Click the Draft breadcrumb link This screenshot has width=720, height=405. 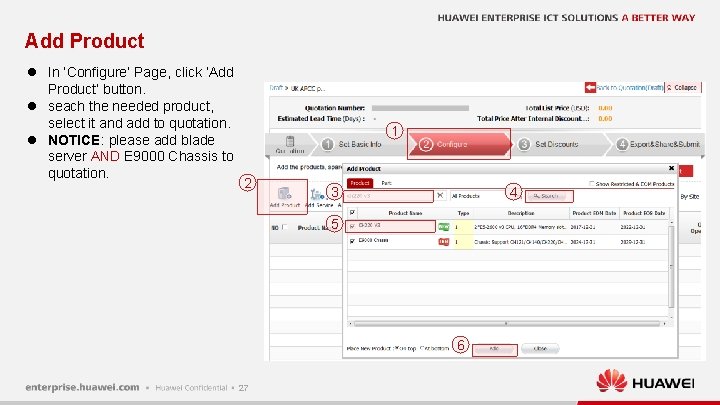276,88
